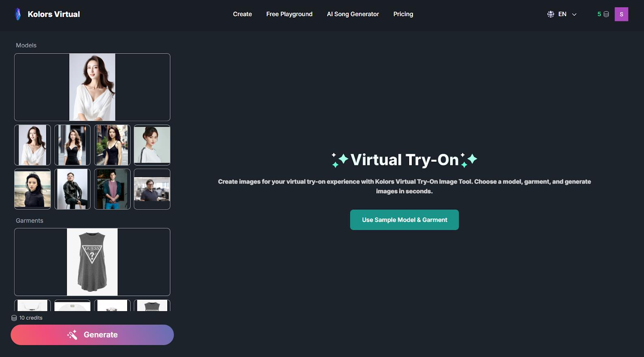Open the Kolors Virtual home title

(54, 14)
